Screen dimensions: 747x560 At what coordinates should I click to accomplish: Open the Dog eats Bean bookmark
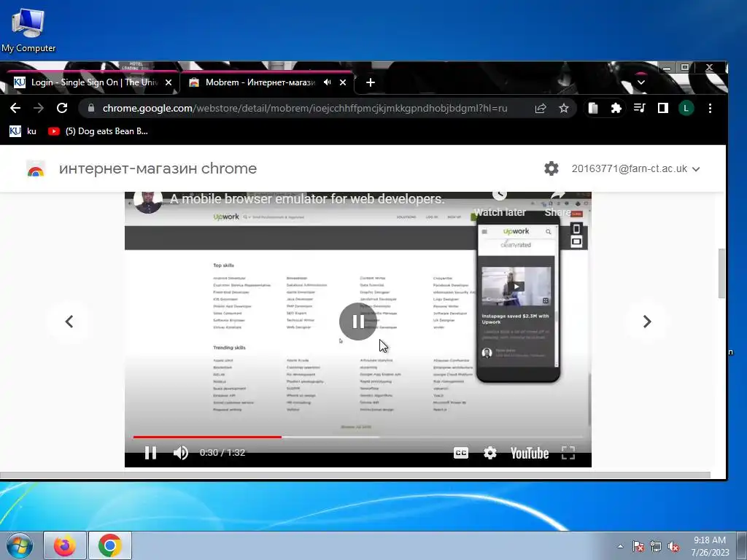(x=98, y=131)
